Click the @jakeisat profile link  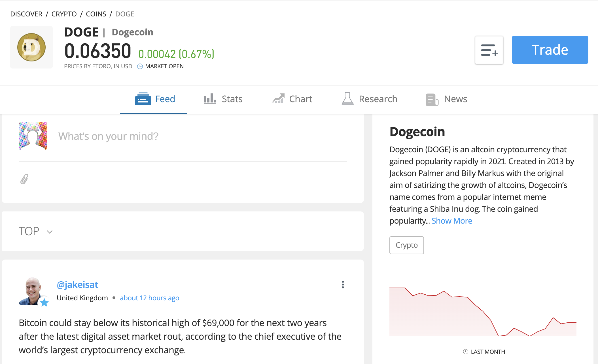click(78, 284)
